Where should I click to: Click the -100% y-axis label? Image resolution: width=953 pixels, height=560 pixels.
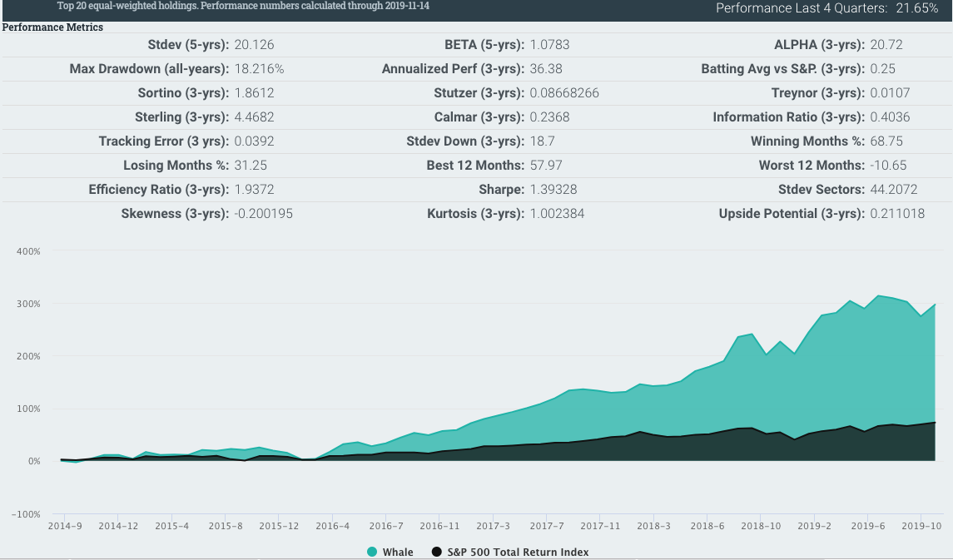(26, 514)
